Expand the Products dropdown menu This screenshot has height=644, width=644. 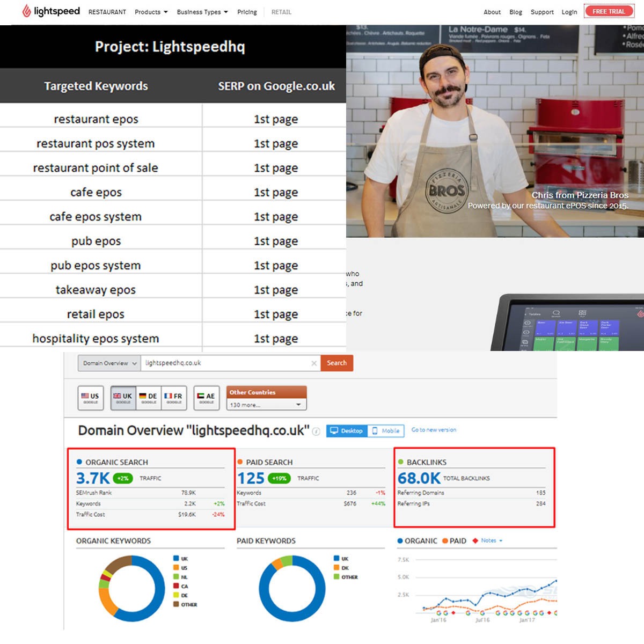(151, 12)
